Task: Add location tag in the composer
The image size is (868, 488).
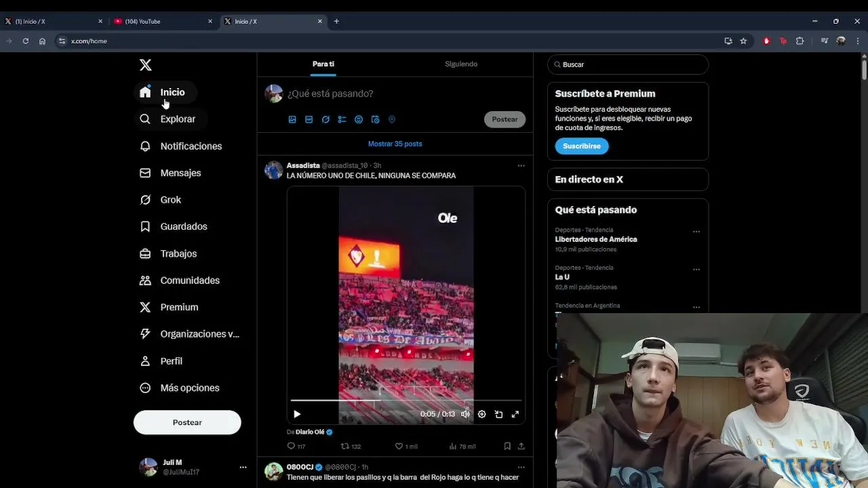Action: tap(392, 119)
